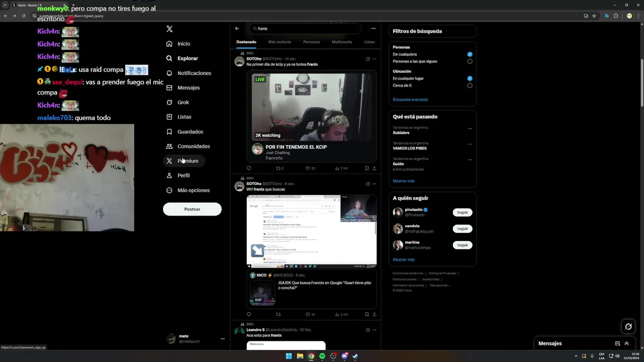644x362 pixels.
Task: Repost the Wtf franix post
Action: pyautogui.click(x=278, y=315)
